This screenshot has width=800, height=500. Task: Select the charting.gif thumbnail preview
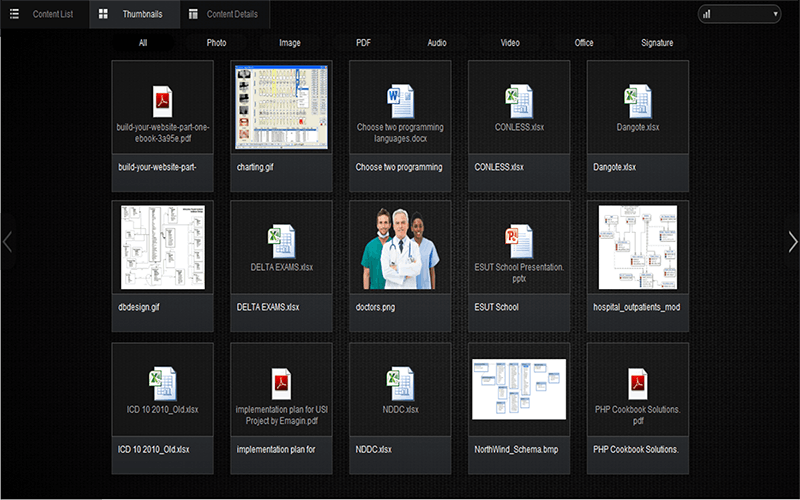281,107
